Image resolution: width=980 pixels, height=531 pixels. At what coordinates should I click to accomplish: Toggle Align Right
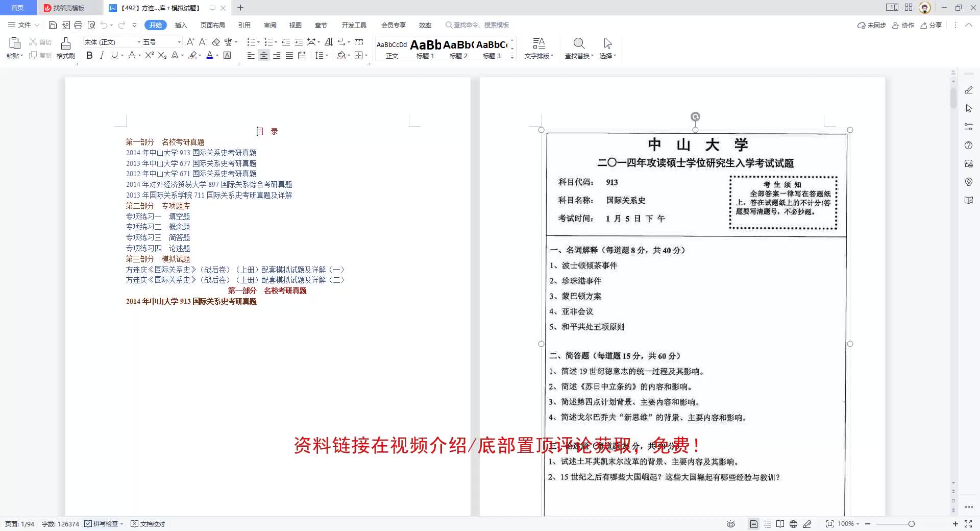click(277, 55)
